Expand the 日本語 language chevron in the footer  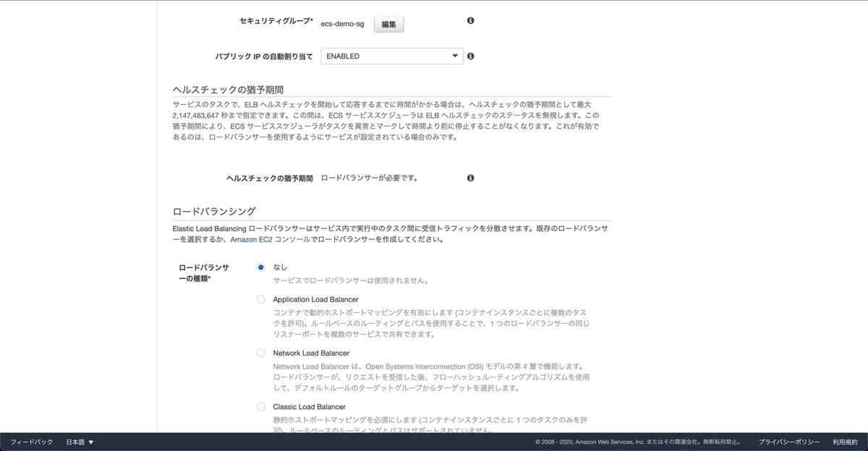pyautogui.click(x=91, y=442)
